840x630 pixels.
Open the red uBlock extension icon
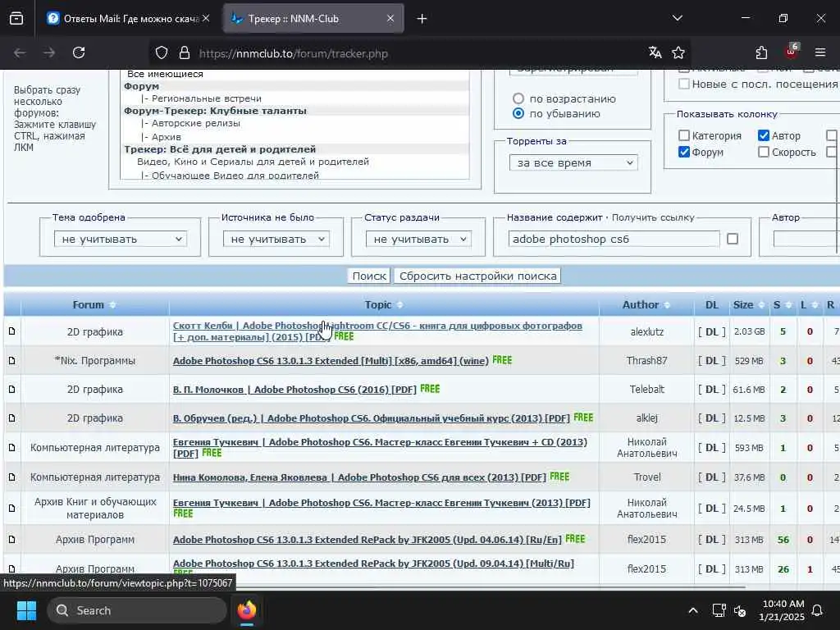(792, 52)
